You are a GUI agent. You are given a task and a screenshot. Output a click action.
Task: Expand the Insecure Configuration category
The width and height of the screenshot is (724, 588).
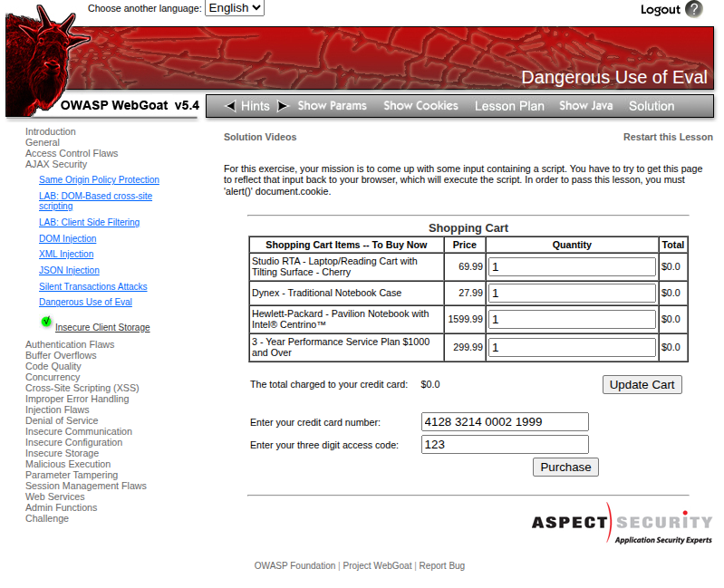tap(74, 442)
